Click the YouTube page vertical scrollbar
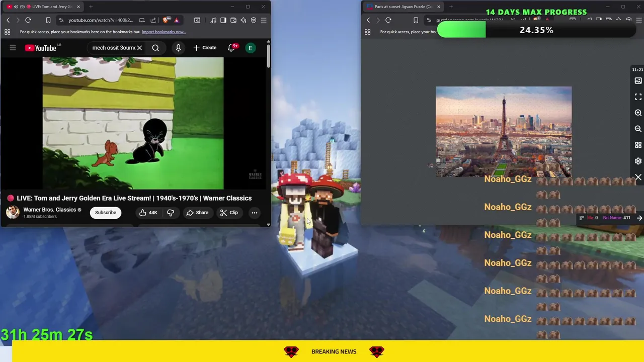The width and height of the screenshot is (644, 362). coord(269,55)
